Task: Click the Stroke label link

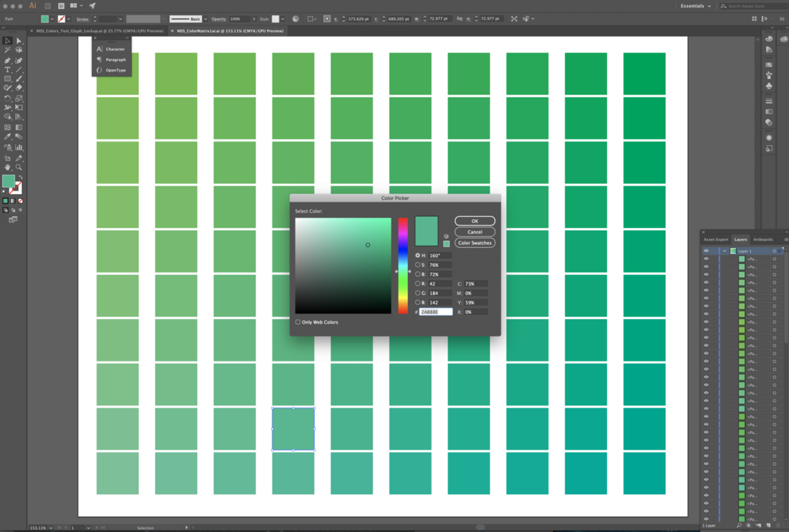Action: pos(82,19)
